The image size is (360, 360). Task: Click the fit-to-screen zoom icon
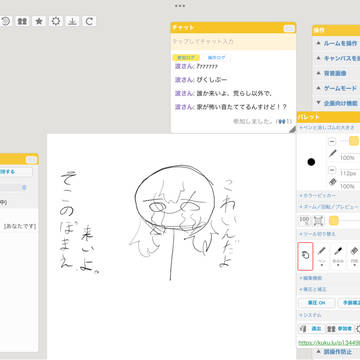coord(319,220)
